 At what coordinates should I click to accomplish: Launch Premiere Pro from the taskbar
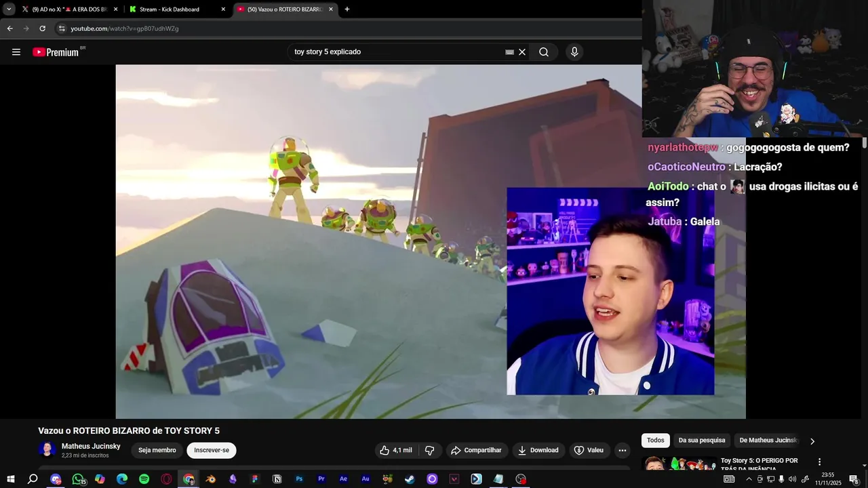point(321,479)
